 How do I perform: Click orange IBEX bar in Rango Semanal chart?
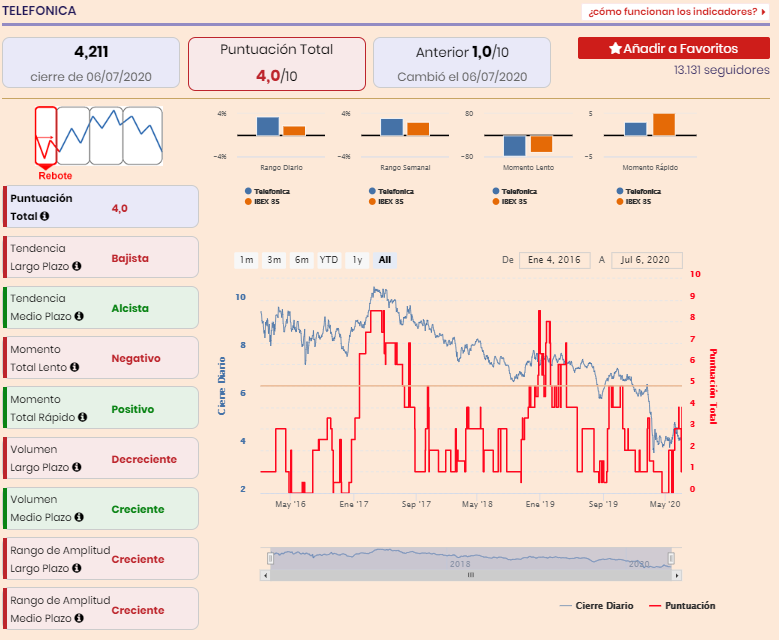418,129
